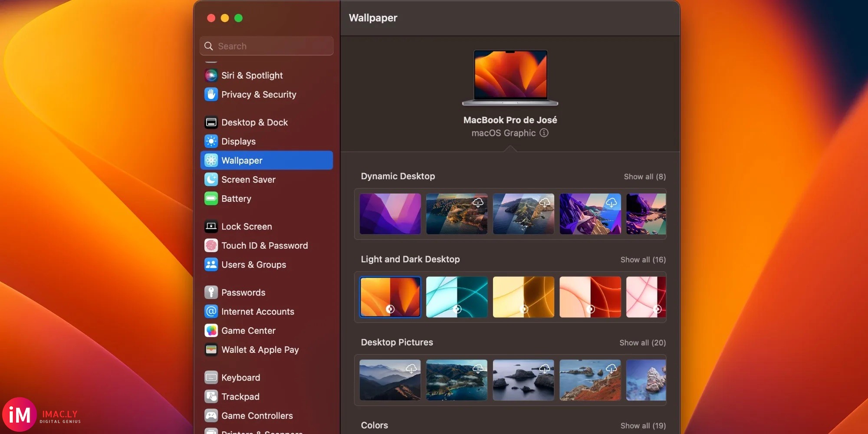Viewport: 868px width, 434px height.
Task: Choose the red light-dark wallpaper
Action: coord(590,297)
